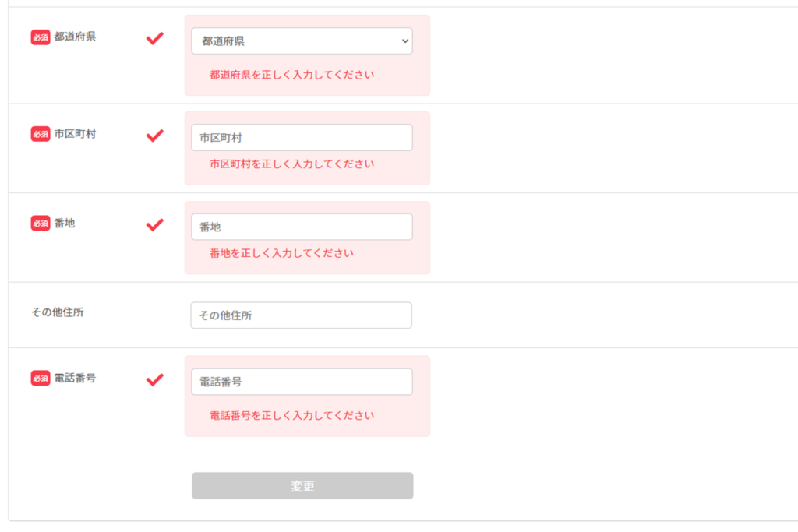Click the red checkmark beside 市区町村

click(155, 136)
